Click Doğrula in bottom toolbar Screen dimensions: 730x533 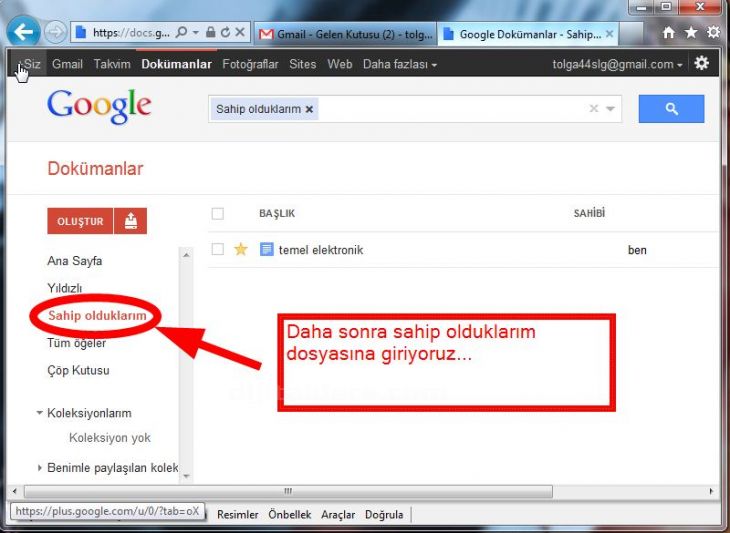coord(384,514)
